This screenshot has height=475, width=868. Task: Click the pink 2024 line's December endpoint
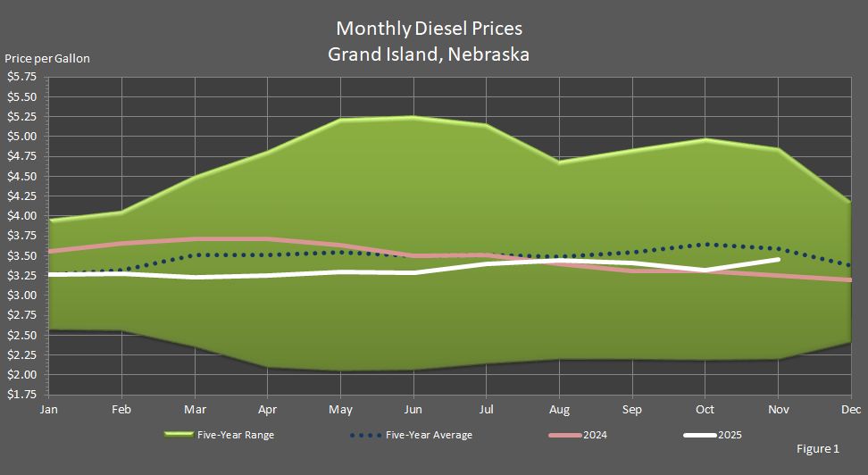[849, 280]
